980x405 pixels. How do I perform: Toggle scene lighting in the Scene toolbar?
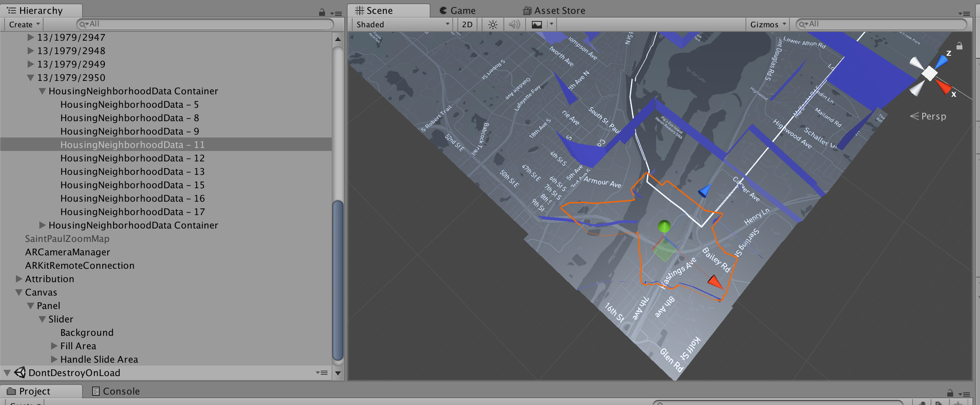tap(493, 24)
